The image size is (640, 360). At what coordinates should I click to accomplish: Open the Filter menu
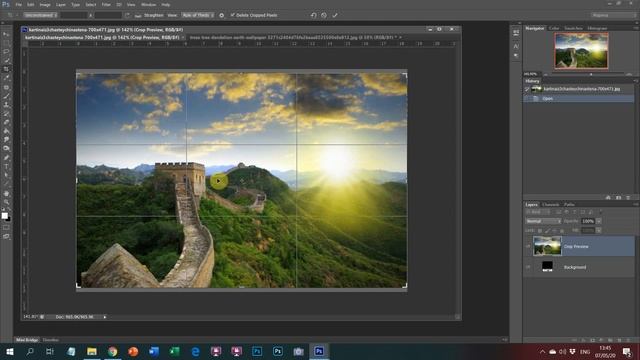(106, 4)
